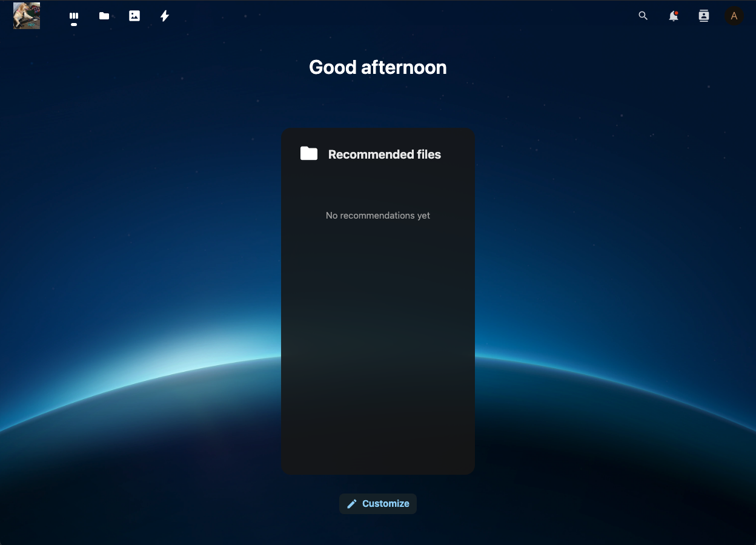Click the search magnifier icon
The image size is (756, 545).
click(643, 16)
